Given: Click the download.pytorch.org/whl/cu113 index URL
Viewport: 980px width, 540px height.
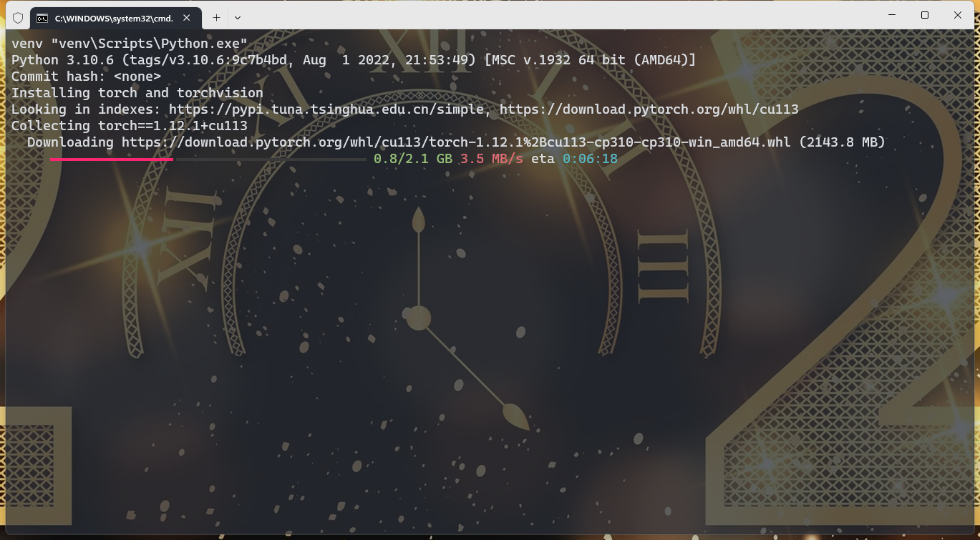Looking at the screenshot, I should (x=649, y=109).
